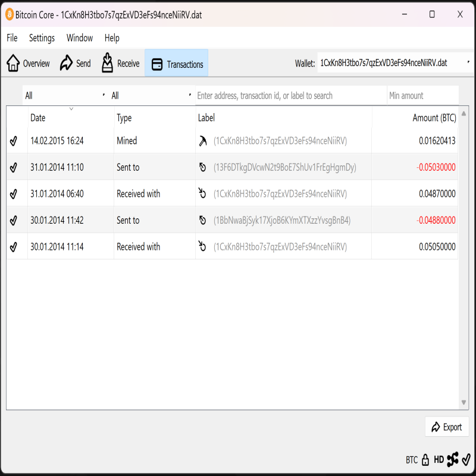
Task: Click the network connections icon in status bar
Action: pyautogui.click(x=453, y=459)
